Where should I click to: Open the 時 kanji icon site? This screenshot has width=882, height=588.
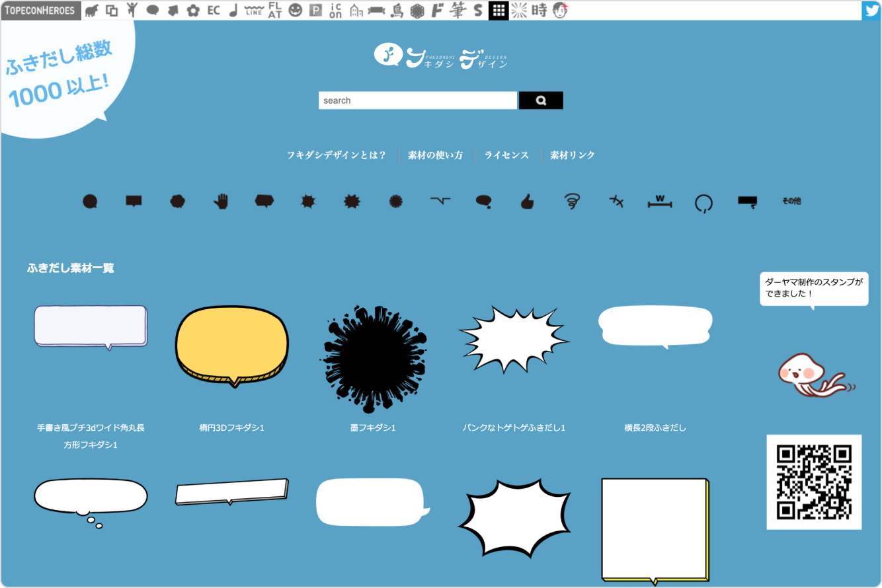click(540, 11)
